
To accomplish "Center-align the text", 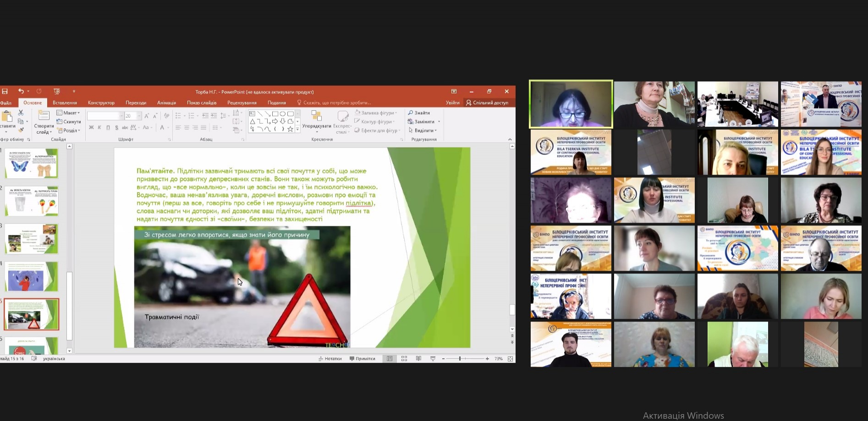I will click(x=187, y=127).
